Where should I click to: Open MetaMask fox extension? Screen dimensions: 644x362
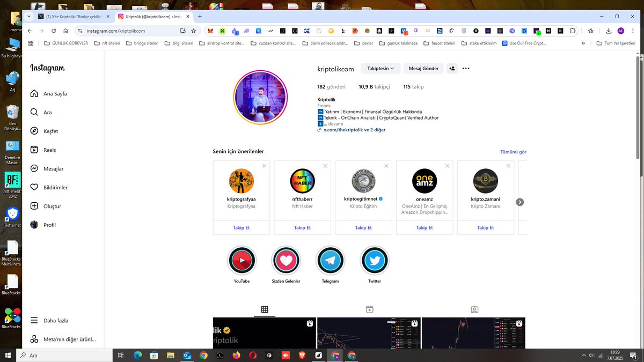tap(210, 31)
